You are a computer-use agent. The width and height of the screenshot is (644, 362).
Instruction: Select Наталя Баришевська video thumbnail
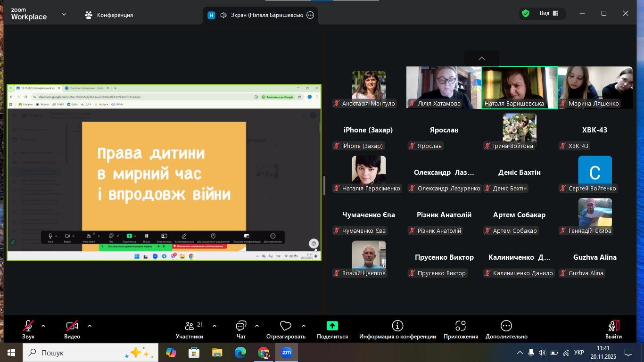click(519, 87)
